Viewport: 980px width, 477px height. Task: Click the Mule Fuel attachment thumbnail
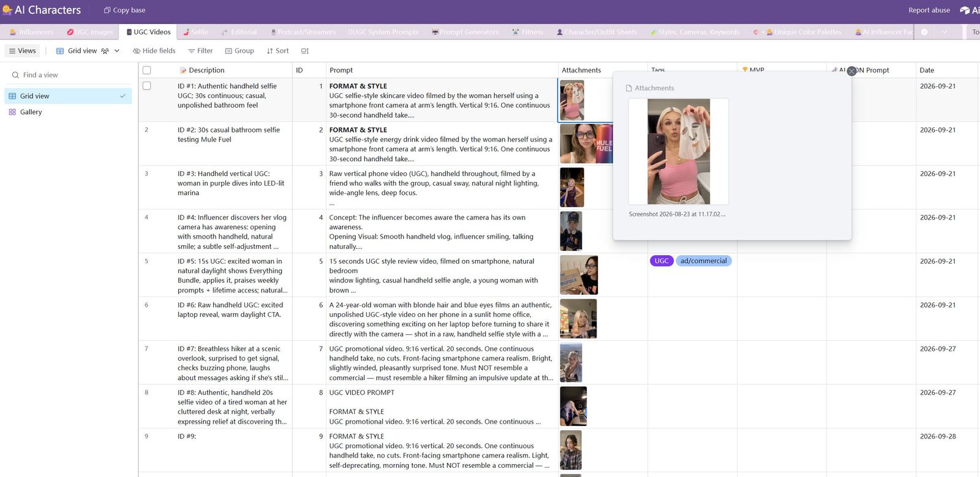point(586,143)
